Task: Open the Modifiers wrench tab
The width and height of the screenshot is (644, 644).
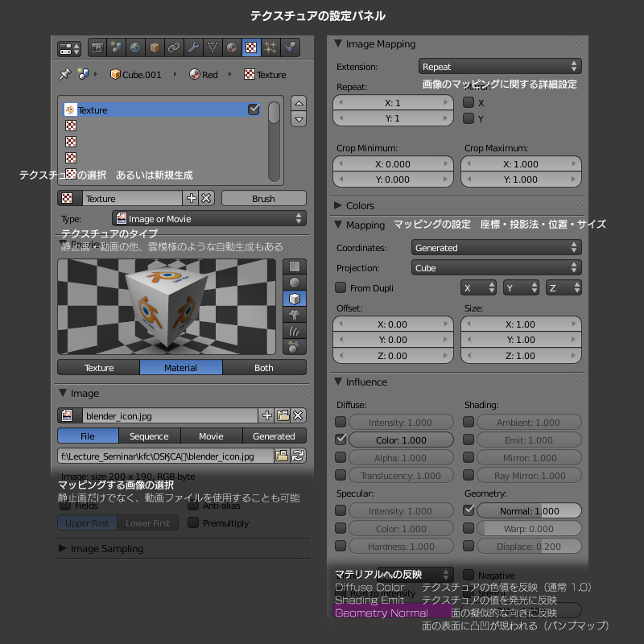Action: pyautogui.click(x=193, y=47)
